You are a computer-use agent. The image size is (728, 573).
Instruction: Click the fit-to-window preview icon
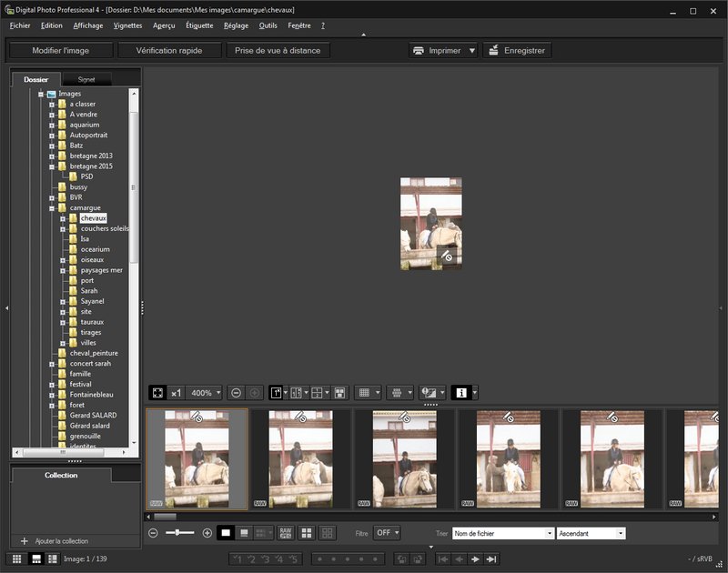click(x=157, y=393)
